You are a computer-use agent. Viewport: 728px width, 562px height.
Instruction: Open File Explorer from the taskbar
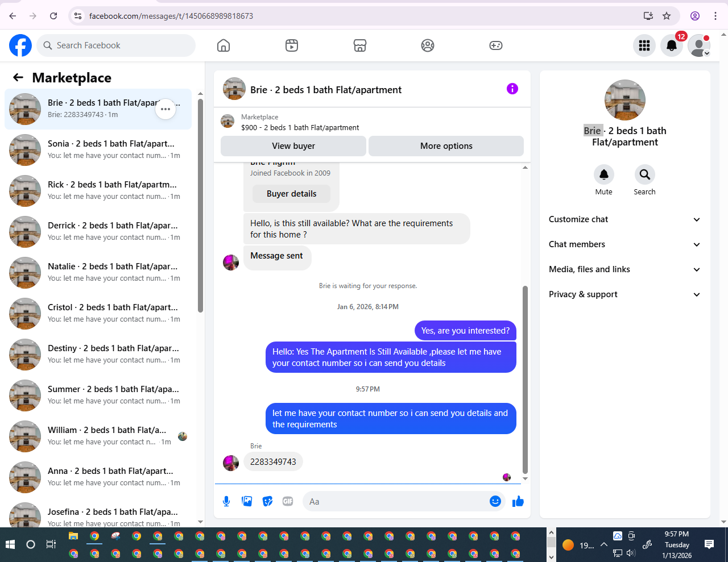tap(73, 536)
